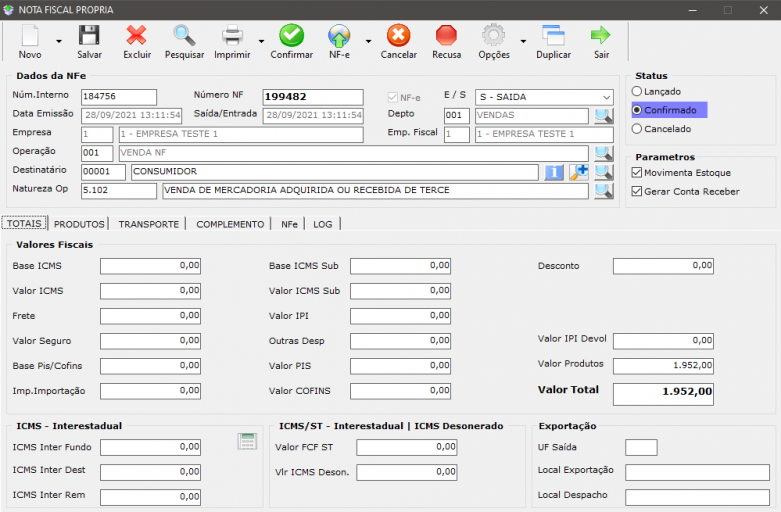This screenshot has height=512, width=781.
Task: Click the Recusa stop-sign icon
Action: (446, 36)
